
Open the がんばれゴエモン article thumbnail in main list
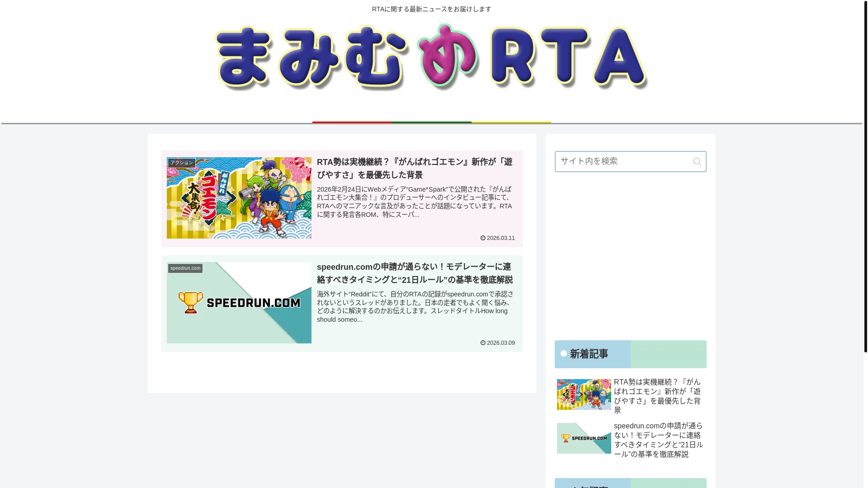click(239, 198)
